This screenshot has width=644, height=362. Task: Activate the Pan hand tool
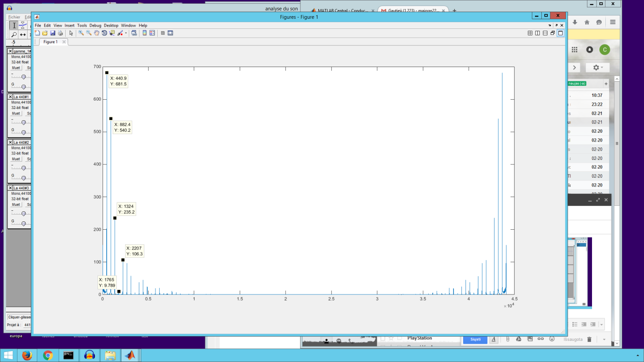pyautogui.click(x=97, y=33)
